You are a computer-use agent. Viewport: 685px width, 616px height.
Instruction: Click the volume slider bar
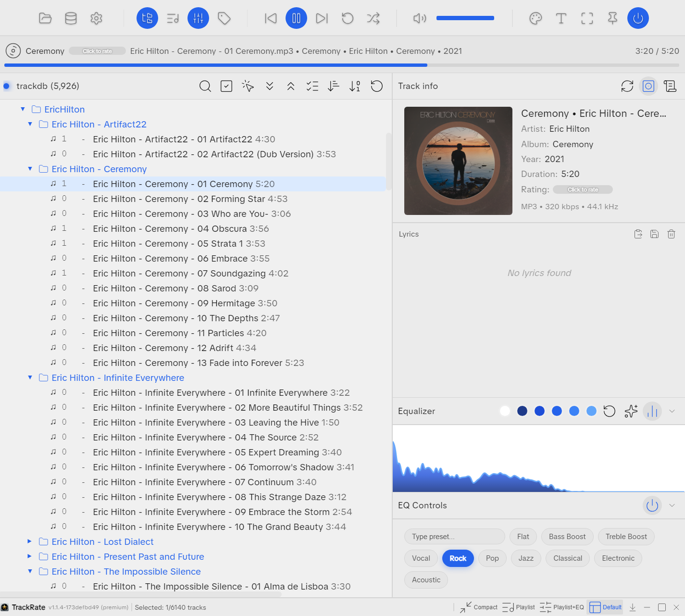tap(465, 18)
